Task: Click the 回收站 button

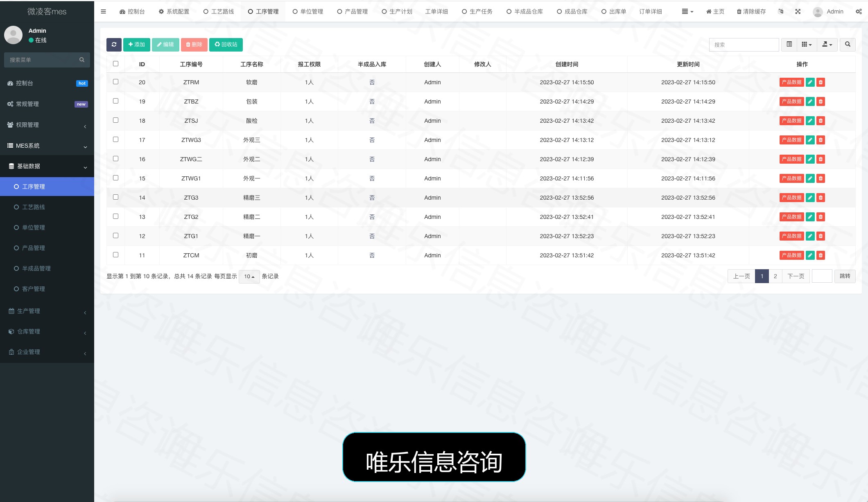Action: (x=226, y=45)
